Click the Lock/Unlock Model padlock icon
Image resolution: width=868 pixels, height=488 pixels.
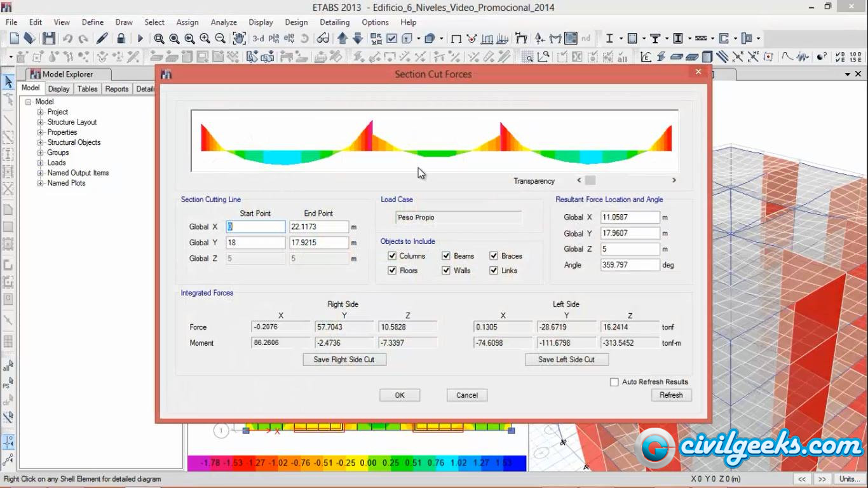click(121, 39)
